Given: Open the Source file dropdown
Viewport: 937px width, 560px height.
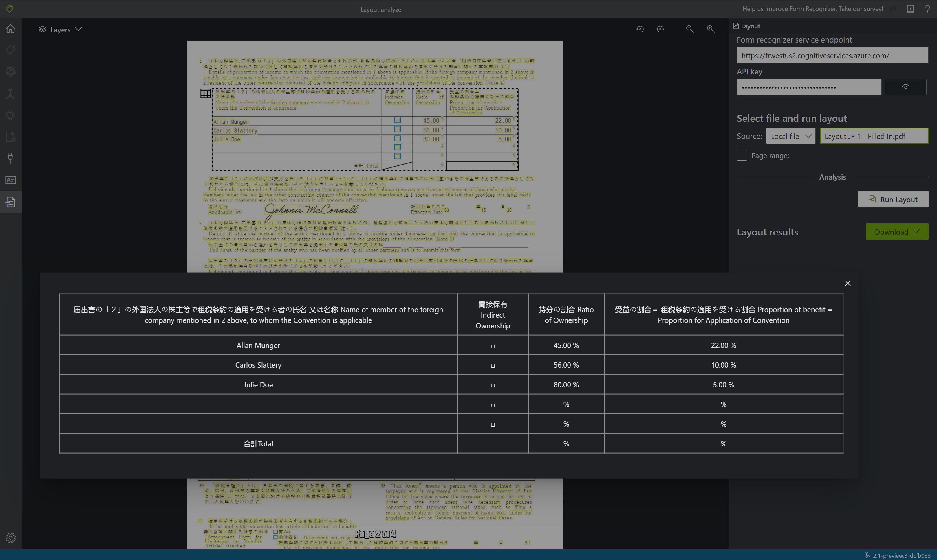Looking at the screenshot, I should (x=790, y=137).
